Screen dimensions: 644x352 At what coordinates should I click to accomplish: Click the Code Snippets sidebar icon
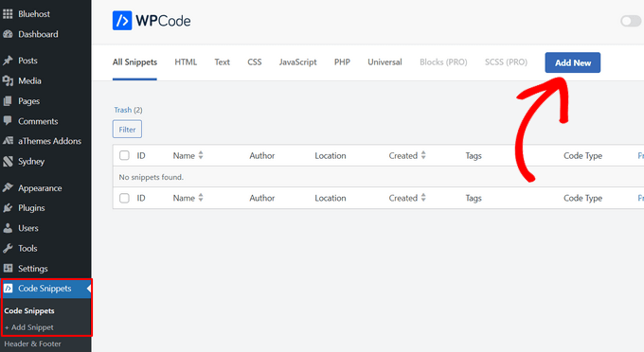(x=8, y=289)
